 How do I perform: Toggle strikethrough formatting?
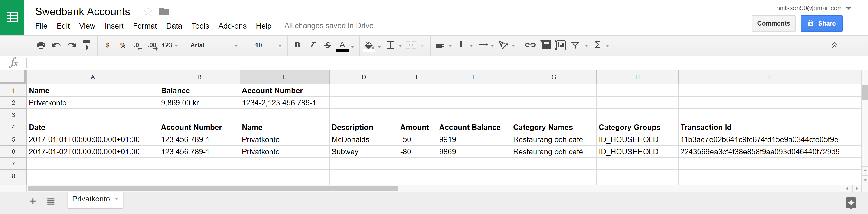coord(327,45)
